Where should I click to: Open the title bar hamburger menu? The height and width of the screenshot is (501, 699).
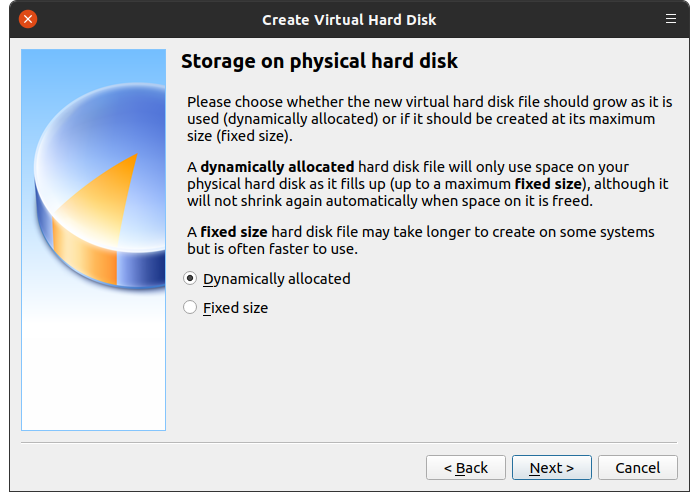(x=671, y=19)
